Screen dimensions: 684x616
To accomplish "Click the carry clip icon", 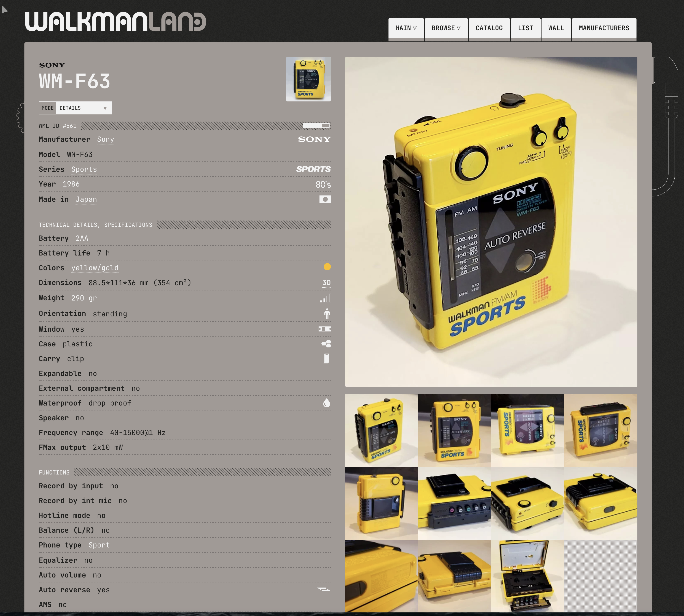I will click(326, 358).
